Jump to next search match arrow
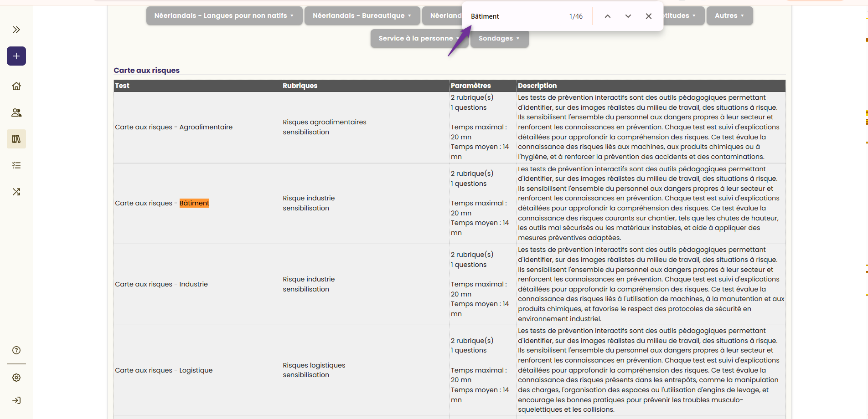 coord(628,16)
